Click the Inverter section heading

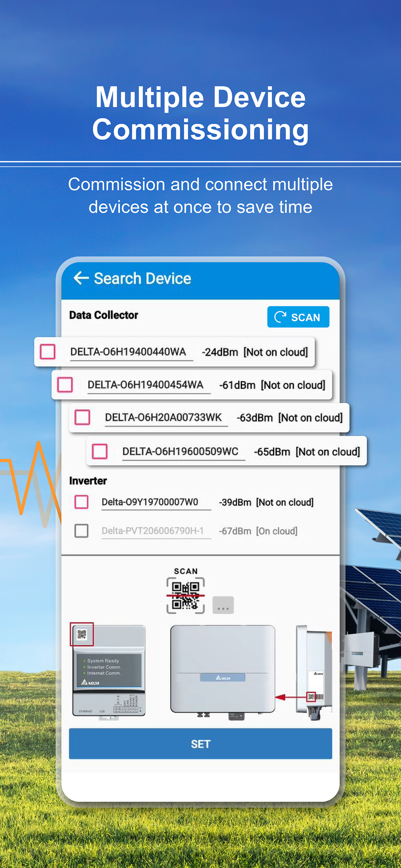88,481
